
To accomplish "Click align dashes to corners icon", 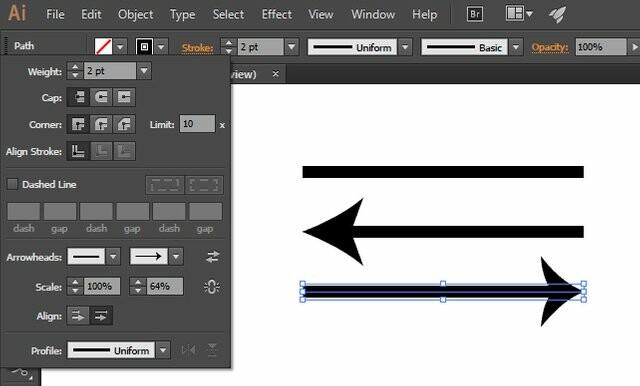I will [204, 185].
